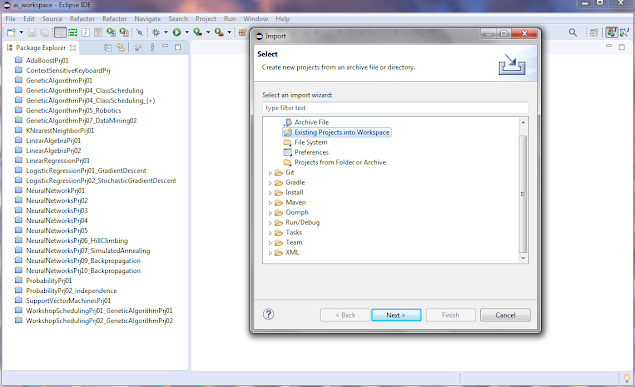This screenshot has height=387, width=635.
Task: Select the pressed Java perspective button
Action: point(612,32)
